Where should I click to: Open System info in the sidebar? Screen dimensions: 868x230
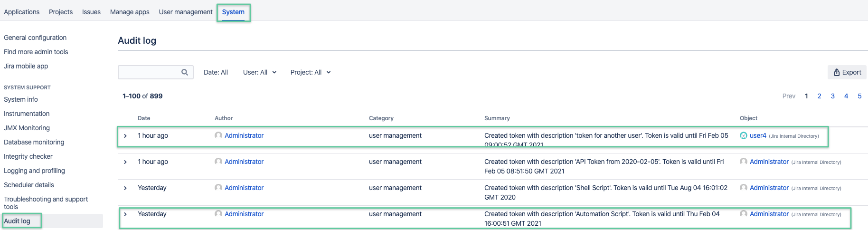[21, 99]
